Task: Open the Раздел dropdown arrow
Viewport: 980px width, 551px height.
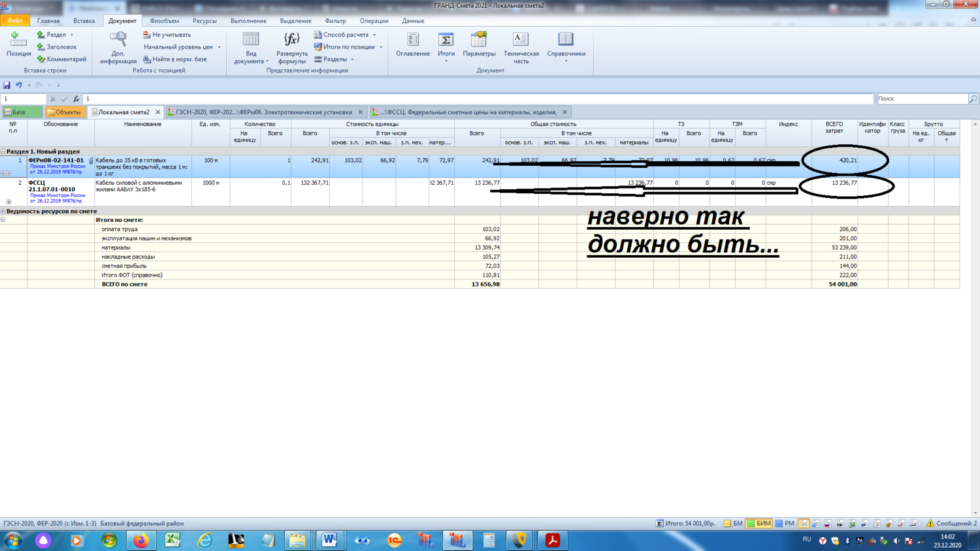Action: point(72,35)
